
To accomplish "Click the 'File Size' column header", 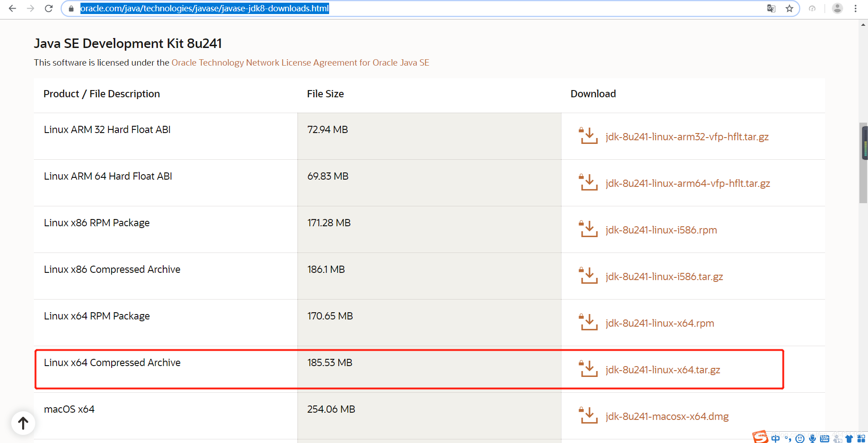I will tap(325, 94).
